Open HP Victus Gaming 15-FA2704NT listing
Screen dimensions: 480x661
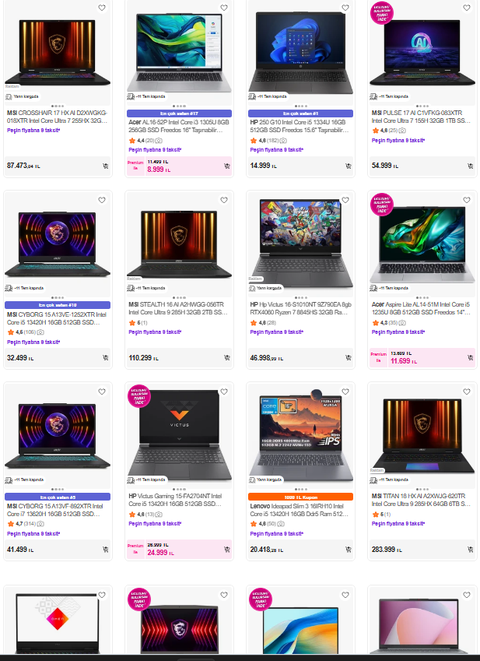pos(178,500)
